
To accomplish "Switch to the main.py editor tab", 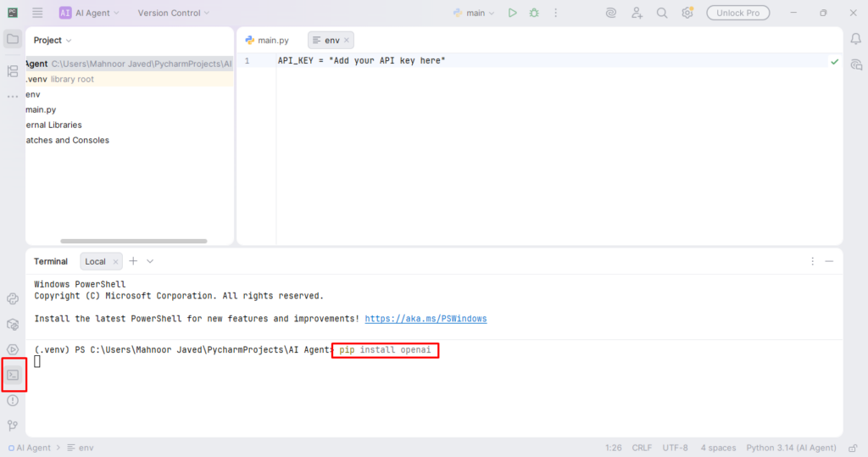I will pos(267,41).
